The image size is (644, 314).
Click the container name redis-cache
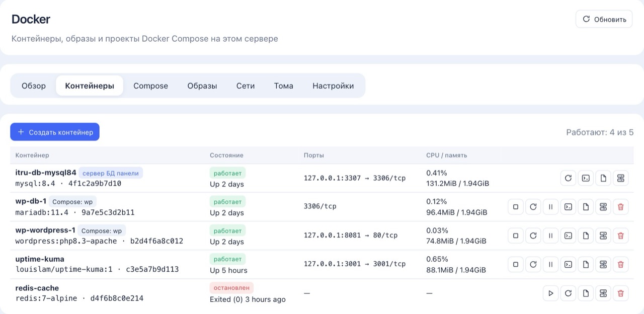[37, 288]
